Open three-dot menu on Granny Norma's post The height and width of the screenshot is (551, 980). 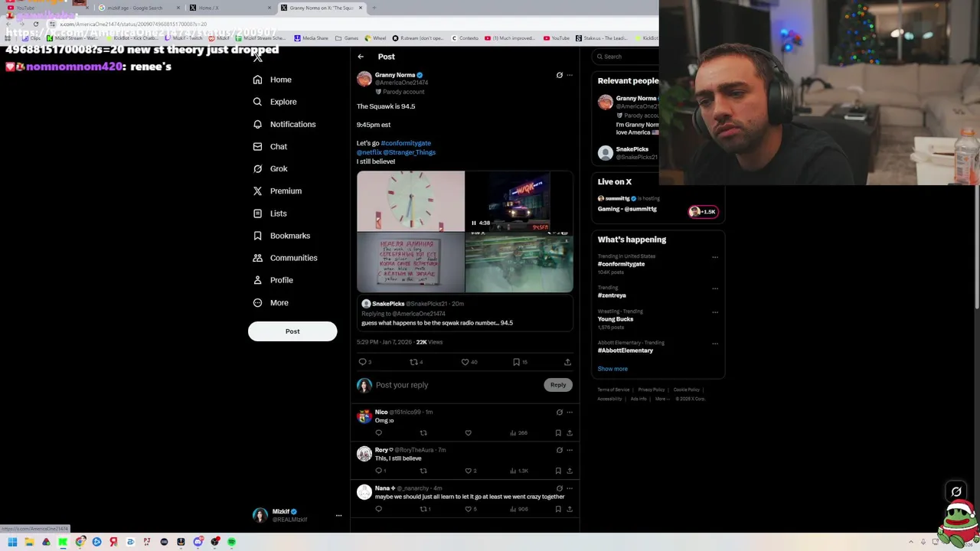coord(570,75)
